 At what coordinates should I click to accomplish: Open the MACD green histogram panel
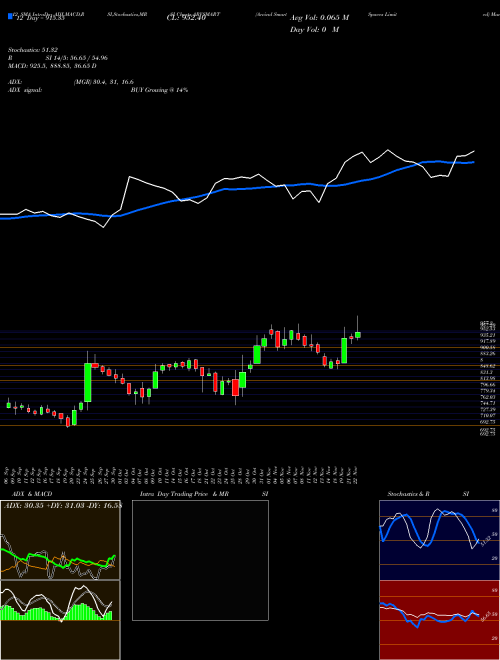pyautogui.click(x=60, y=620)
